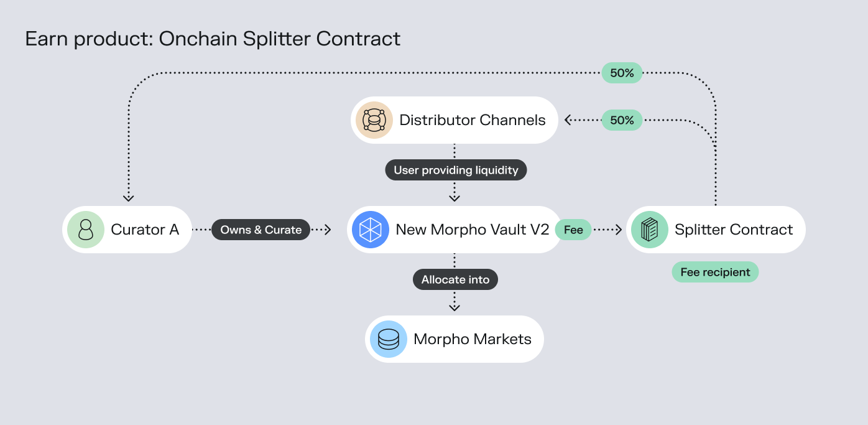Click the arrowhead above Morpho Markets
868x425 pixels.
pos(455,307)
